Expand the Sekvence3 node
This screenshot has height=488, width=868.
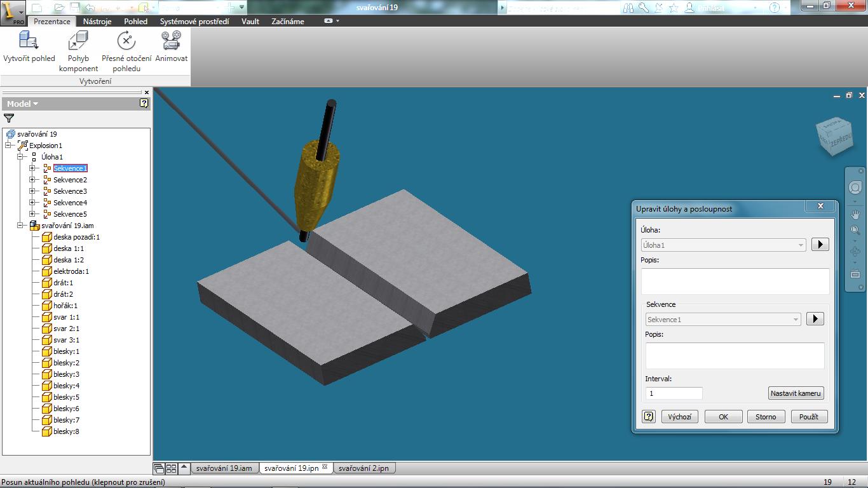click(32, 191)
